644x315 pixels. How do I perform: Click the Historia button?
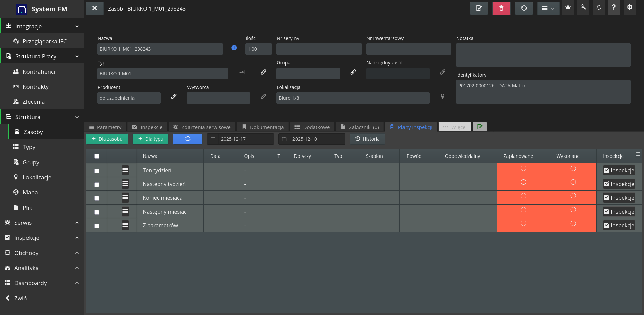point(367,139)
